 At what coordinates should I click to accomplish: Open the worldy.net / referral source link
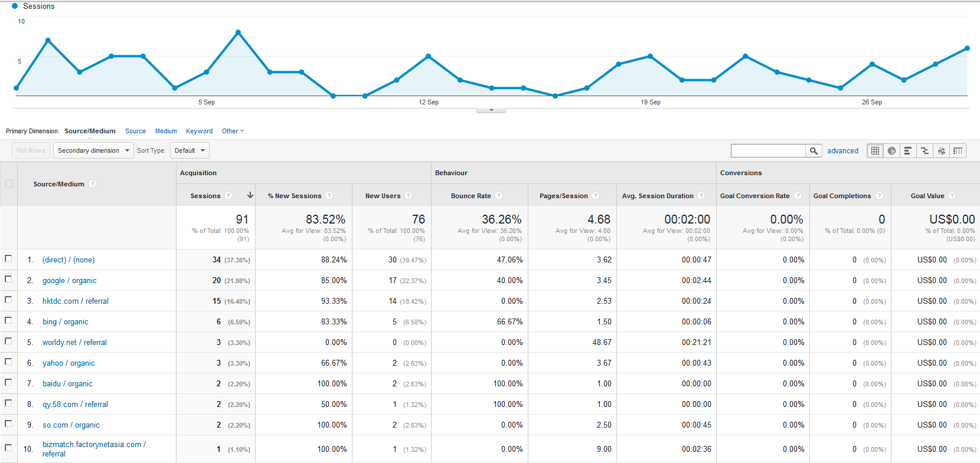74,342
